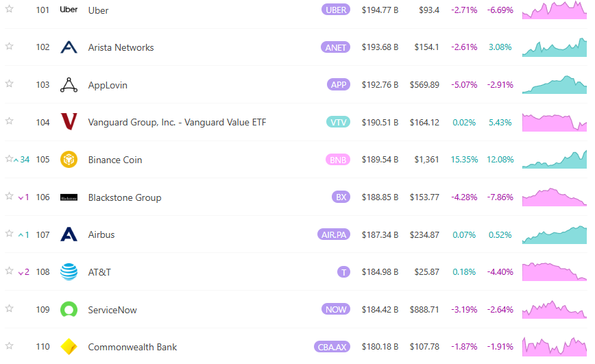Click the AppLovin logo icon
Image resolution: width=595 pixels, height=364 pixels.
(69, 85)
